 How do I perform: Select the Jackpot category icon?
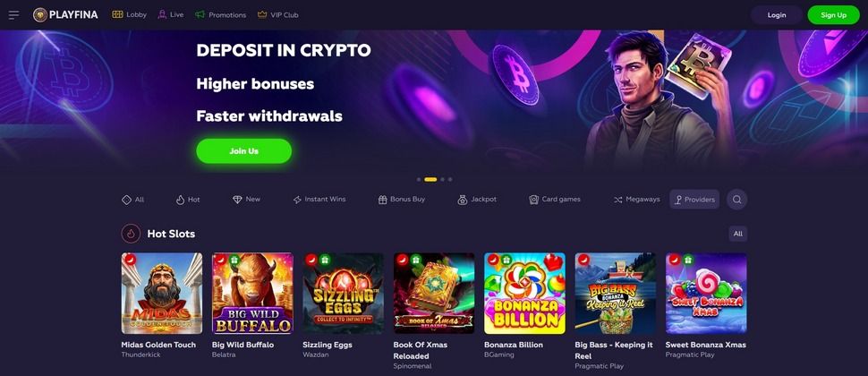pos(463,200)
